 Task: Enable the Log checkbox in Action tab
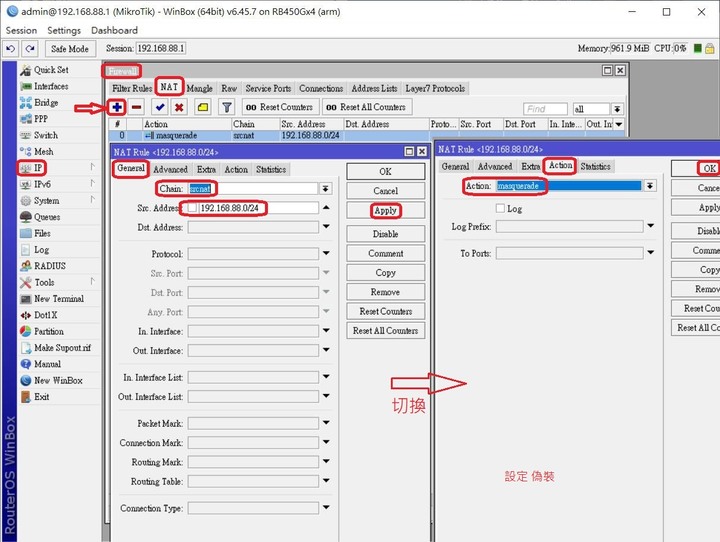(x=501, y=209)
